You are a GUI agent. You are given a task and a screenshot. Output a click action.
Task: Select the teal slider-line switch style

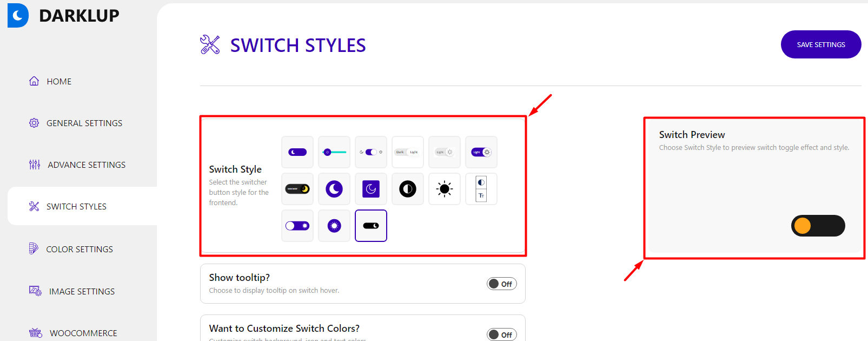(x=334, y=152)
